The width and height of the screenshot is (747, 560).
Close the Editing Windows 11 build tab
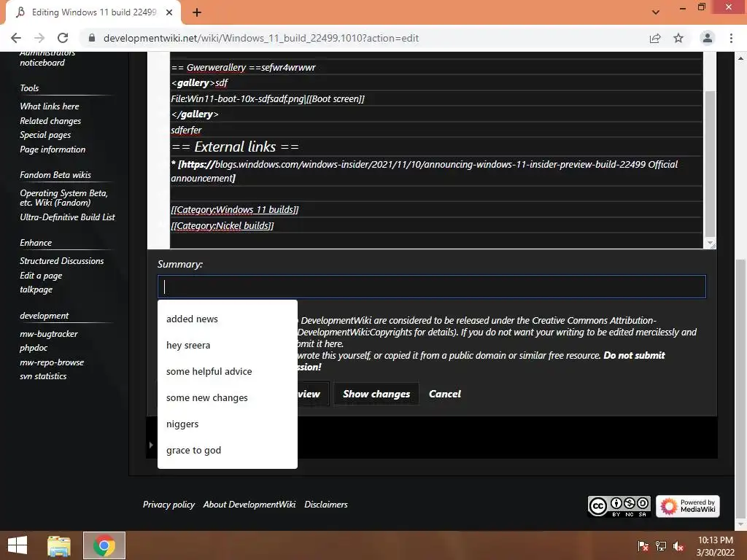point(169,12)
